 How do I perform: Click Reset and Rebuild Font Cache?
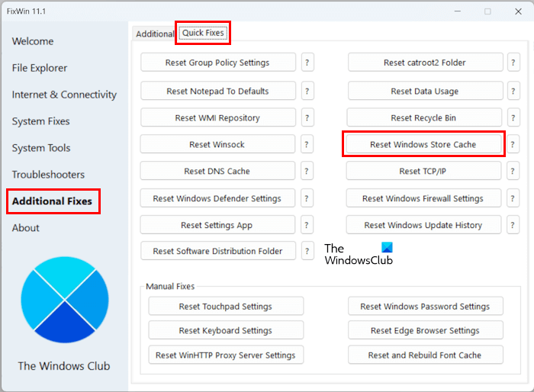[x=426, y=355]
